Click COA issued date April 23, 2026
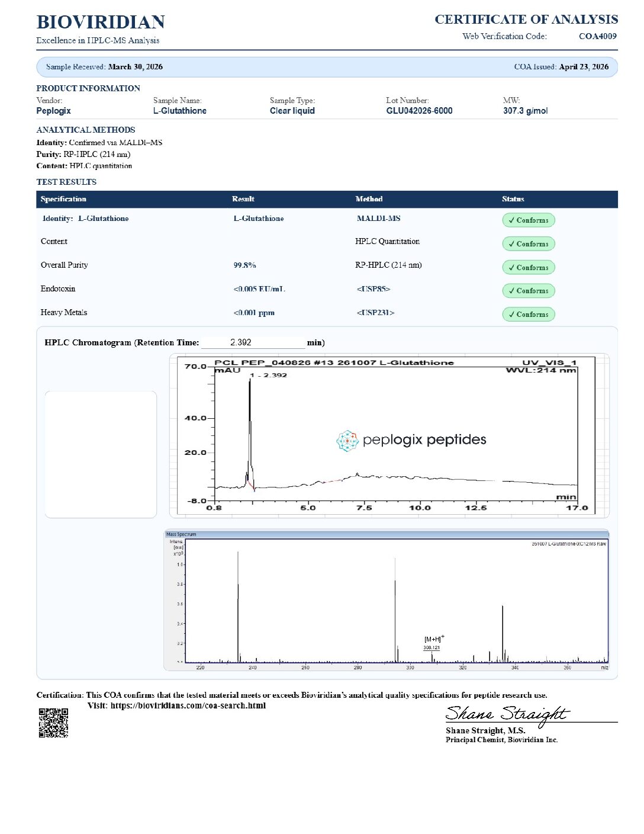 coord(584,67)
